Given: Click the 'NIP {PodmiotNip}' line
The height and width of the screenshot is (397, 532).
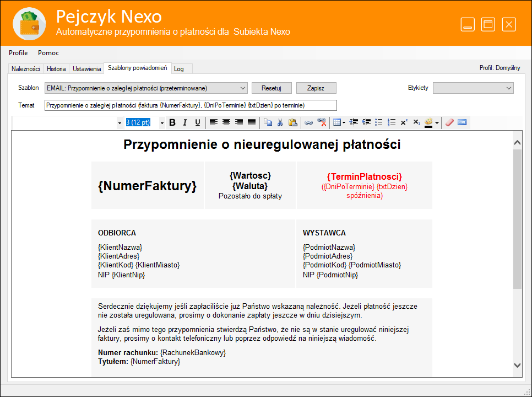Looking at the screenshot, I should (330, 275).
